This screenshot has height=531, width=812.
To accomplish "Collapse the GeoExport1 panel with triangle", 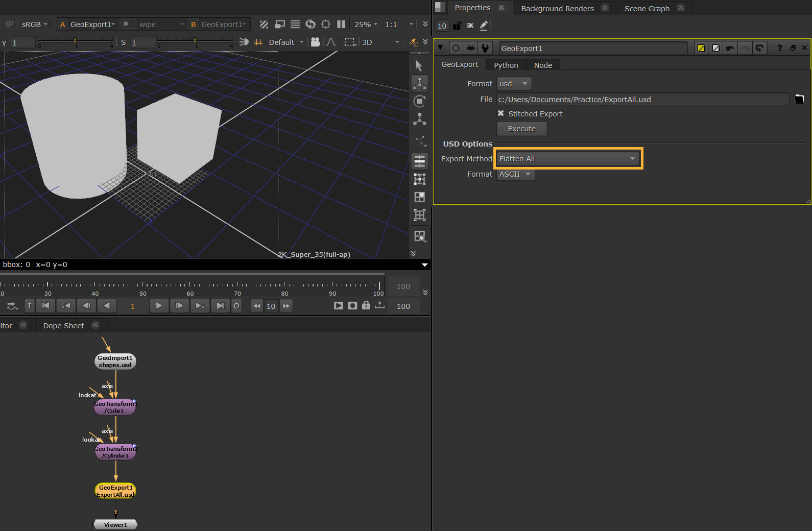I will [x=440, y=47].
